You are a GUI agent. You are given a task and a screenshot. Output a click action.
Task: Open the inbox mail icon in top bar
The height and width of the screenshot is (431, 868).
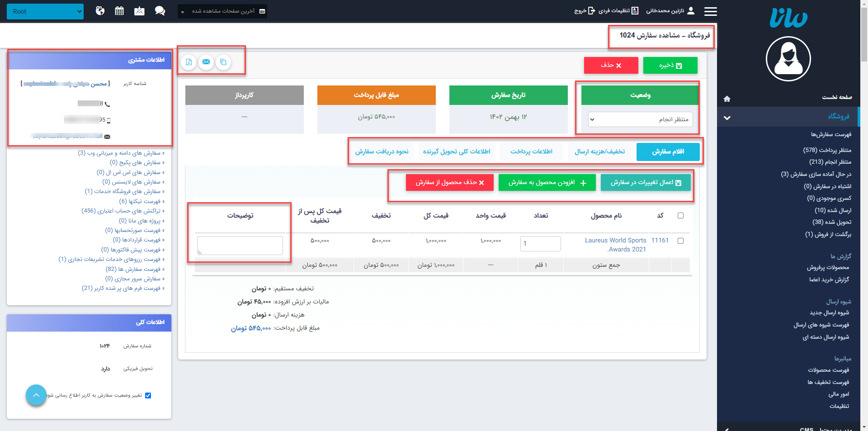139,11
